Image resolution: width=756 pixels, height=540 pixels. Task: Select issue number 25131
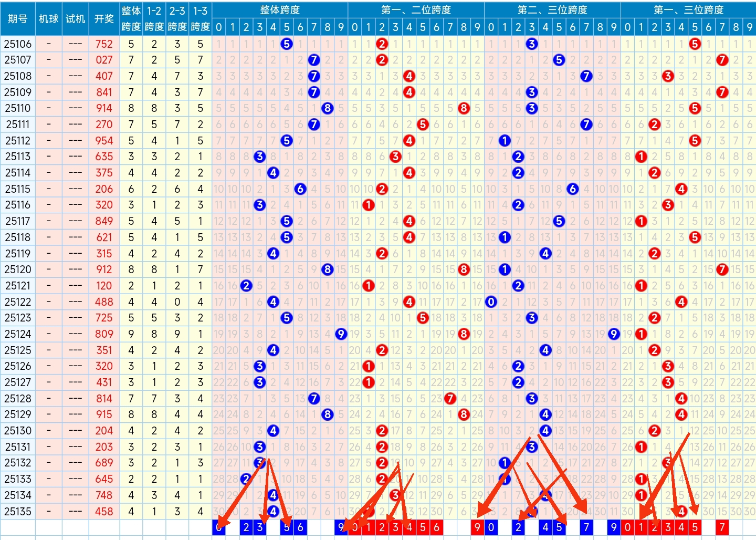(18, 447)
